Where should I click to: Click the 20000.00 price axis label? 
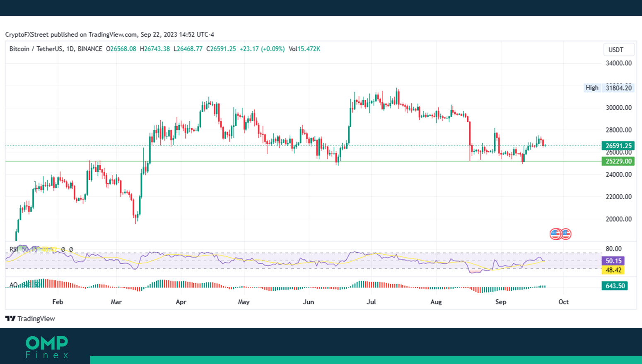tap(619, 219)
